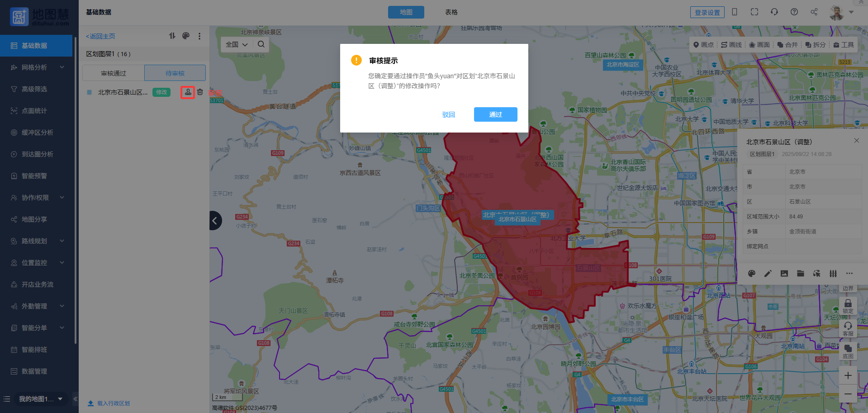
Task: Click the 通过 approve button in dialog
Action: click(x=495, y=114)
